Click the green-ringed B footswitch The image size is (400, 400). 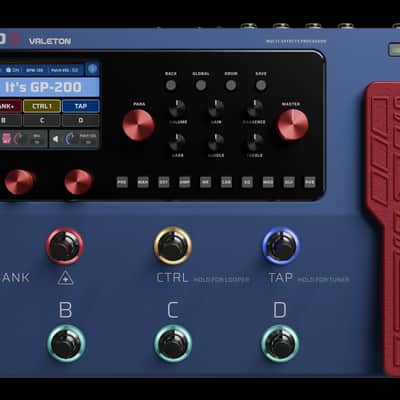(66, 344)
